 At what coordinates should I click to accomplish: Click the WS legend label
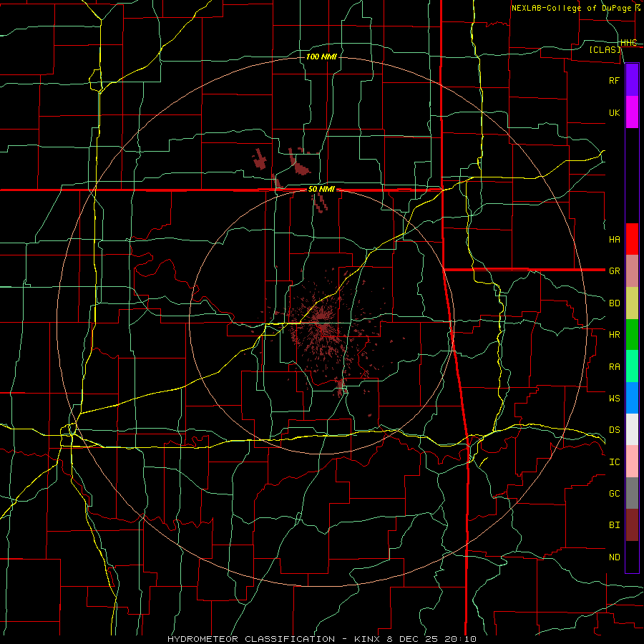pos(614,398)
